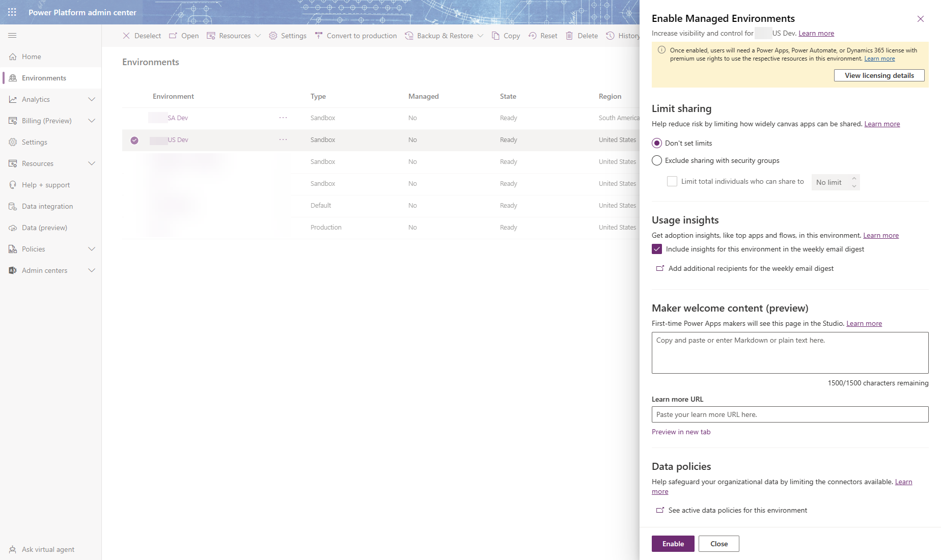This screenshot has height=560, width=941.
Task: Uncheck Include insights in weekly digest
Action: 657,249
